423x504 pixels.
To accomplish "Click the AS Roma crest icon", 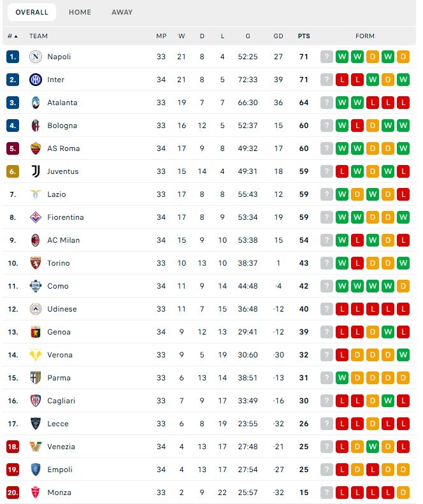I will click(x=36, y=148).
